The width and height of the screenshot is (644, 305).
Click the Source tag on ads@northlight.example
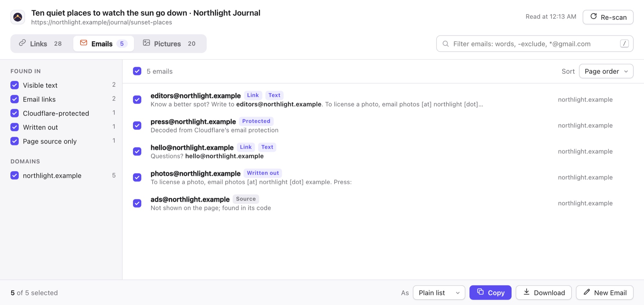click(x=246, y=199)
